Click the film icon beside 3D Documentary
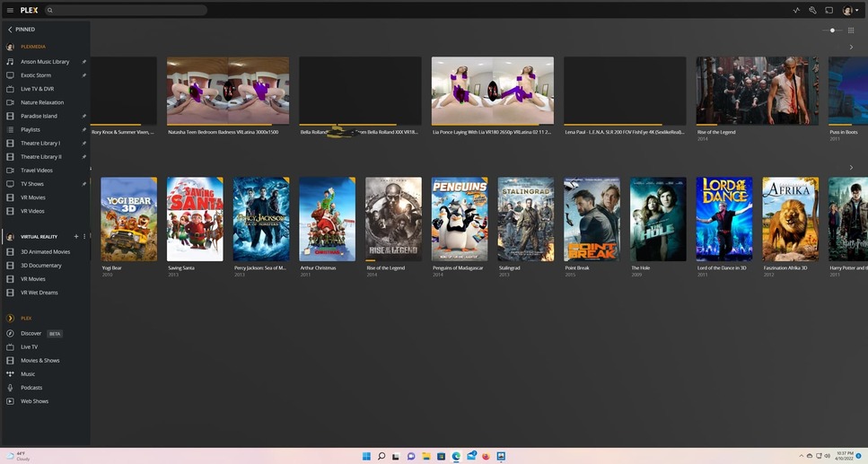 tap(10, 266)
